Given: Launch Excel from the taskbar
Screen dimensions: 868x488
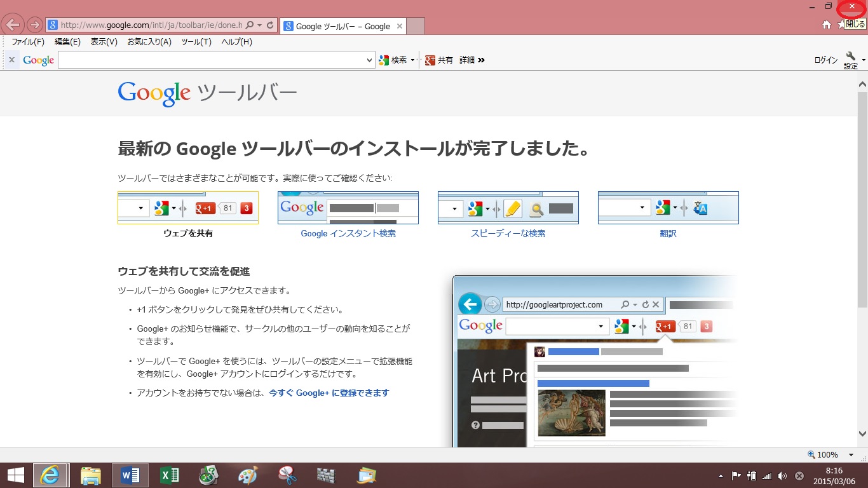Looking at the screenshot, I should [x=170, y=475].
